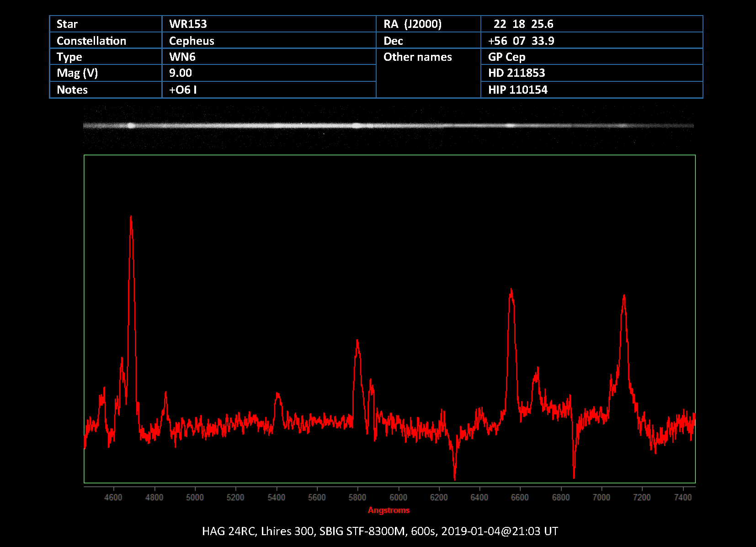Select the GP Cep alternate name
Screen dimensions: 756x547
[x=506, y=57]
